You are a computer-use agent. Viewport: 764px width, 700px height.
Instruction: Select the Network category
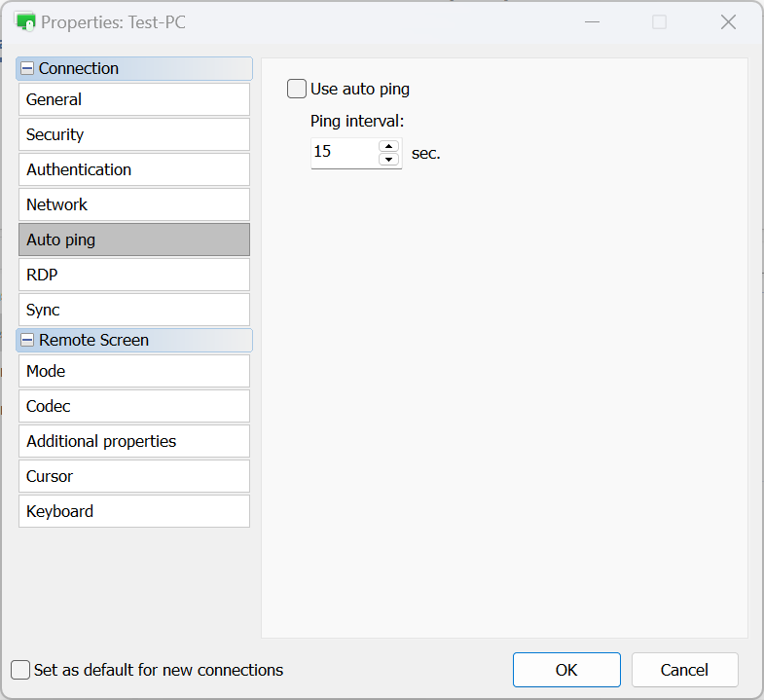pos(134,204)
